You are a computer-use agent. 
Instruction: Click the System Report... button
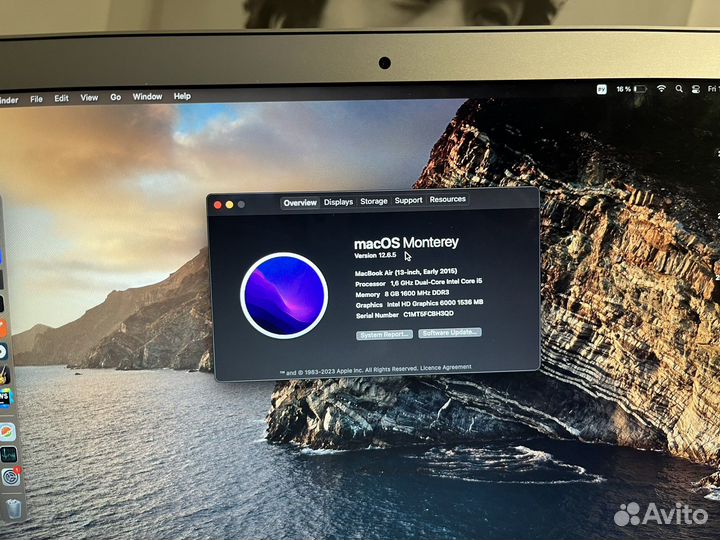(384, 335)
